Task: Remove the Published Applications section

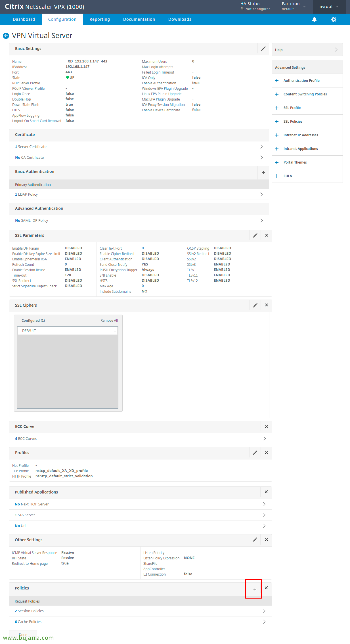Action: pyautogui.click(x=266, y=492)
